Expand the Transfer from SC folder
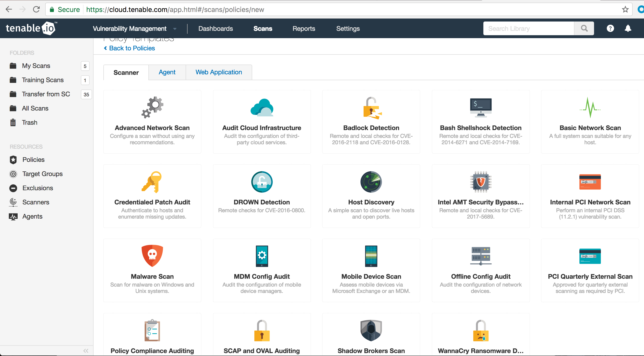Image resolution: width=644 pixels, height=356 pixels. coord(46,94)
